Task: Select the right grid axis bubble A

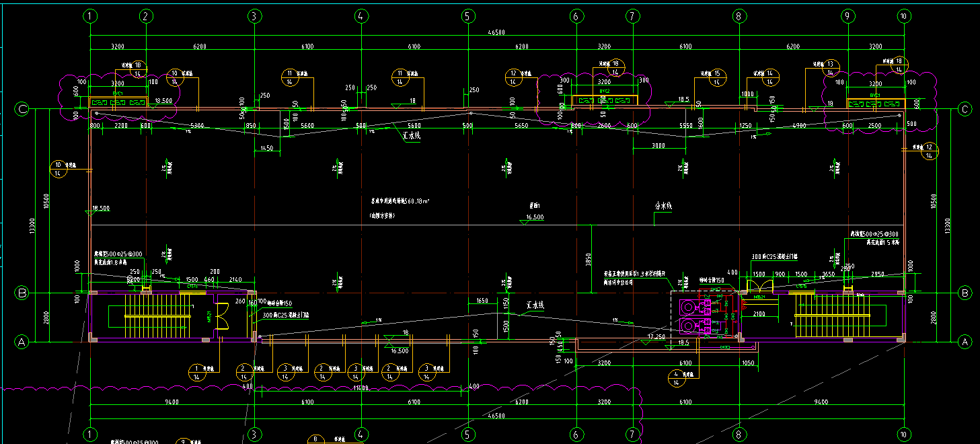Action: pyautogui.click(x=965, y=342)
